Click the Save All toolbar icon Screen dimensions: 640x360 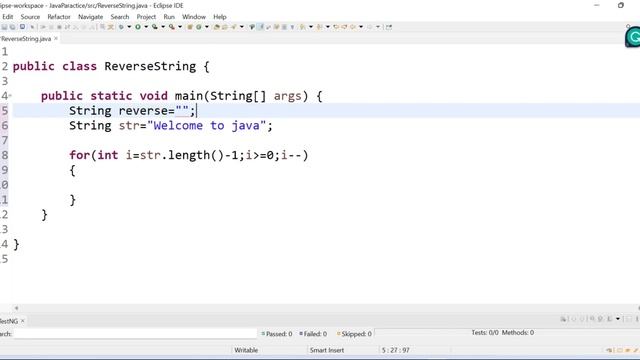coord(13,27)
